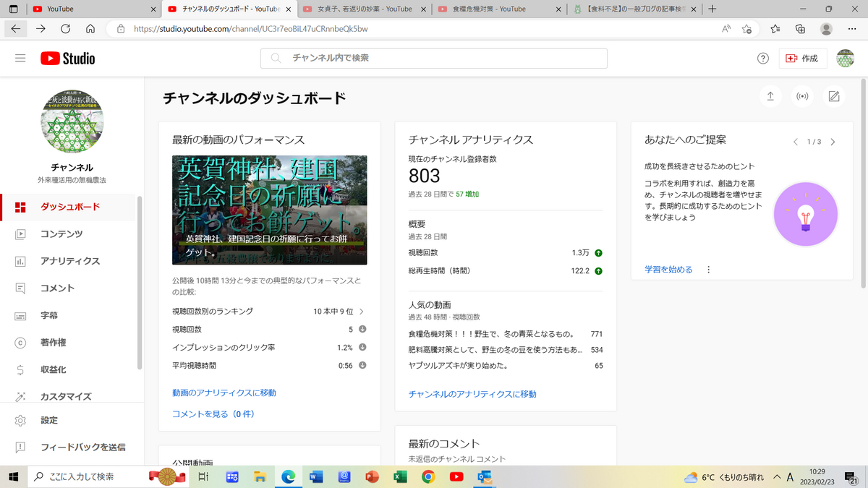
Task: Open コメント in the sidebar
Action: tap(68, 288)
